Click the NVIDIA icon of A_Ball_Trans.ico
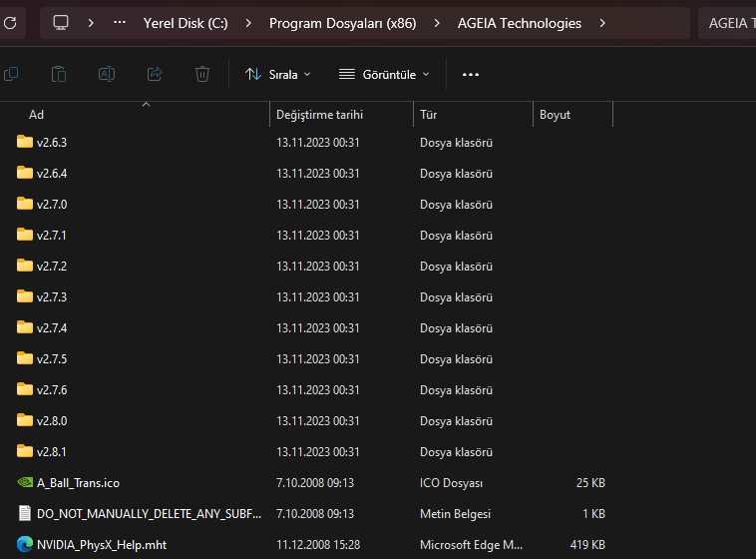756x559 pixels. [25, 482]
